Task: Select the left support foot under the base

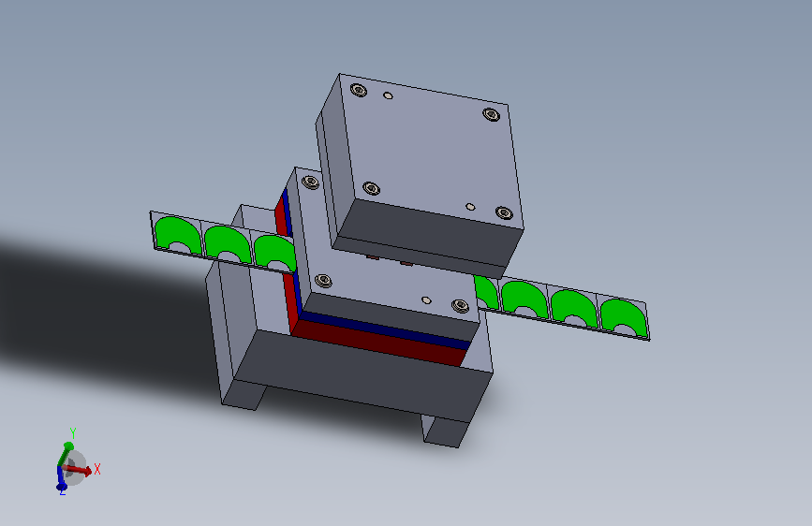Action: 244,395
